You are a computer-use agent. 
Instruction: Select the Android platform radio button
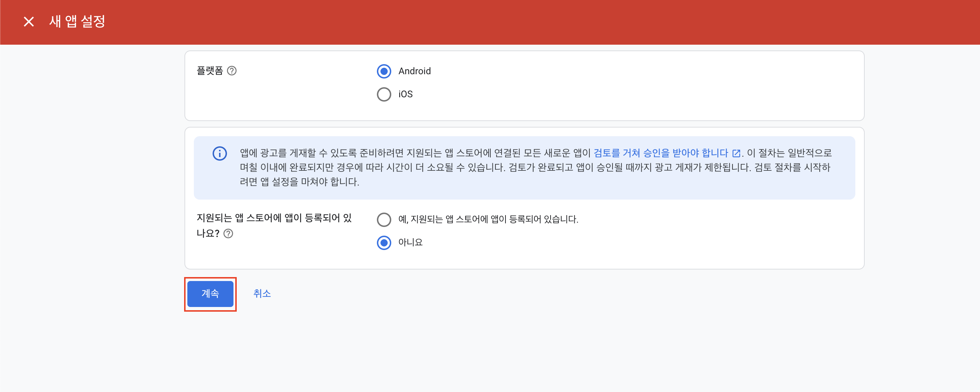[384, 71]
